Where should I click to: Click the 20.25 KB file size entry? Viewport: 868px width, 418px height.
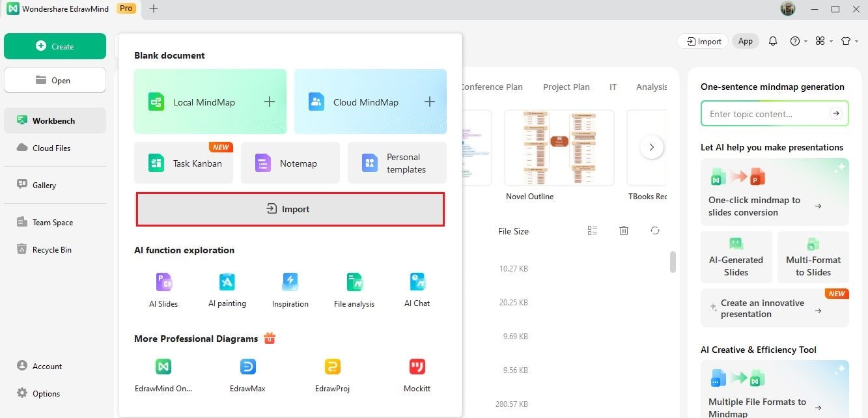click(513, 302)
